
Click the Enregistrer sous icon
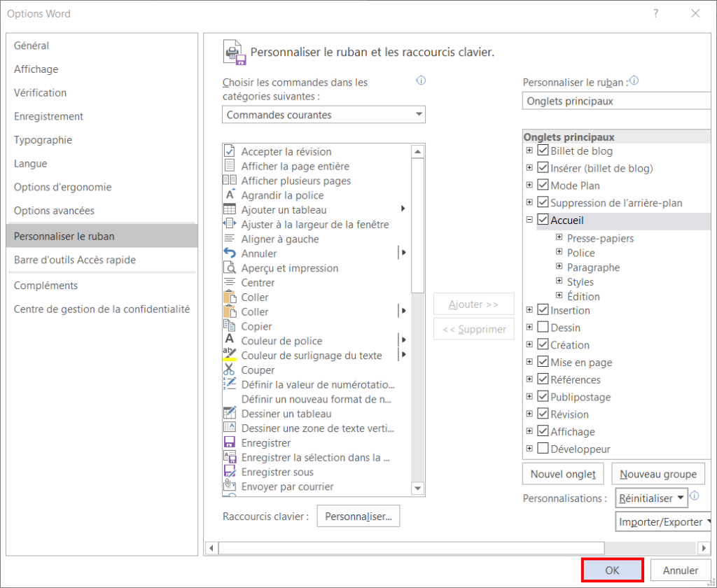[230, 471]
